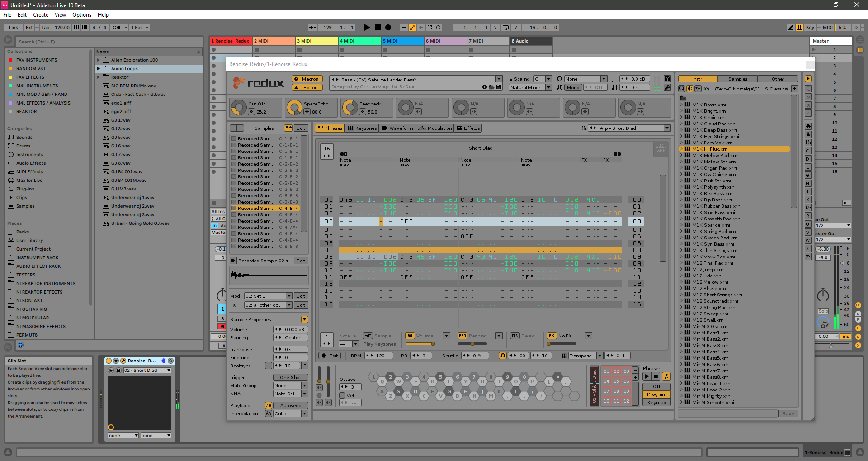Play the phrase in Phrases section

(x=646, y=376)
